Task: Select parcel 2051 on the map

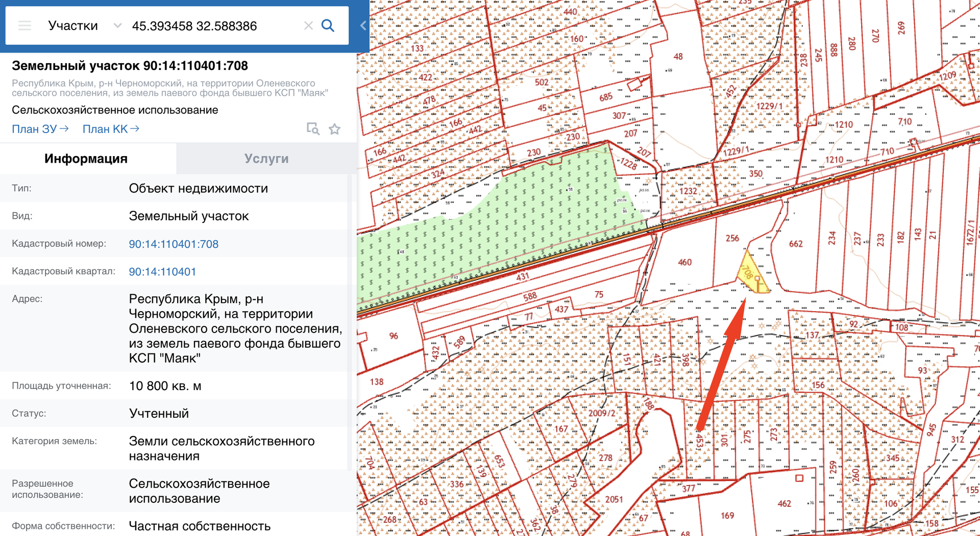Action: (x=614, y=499)
